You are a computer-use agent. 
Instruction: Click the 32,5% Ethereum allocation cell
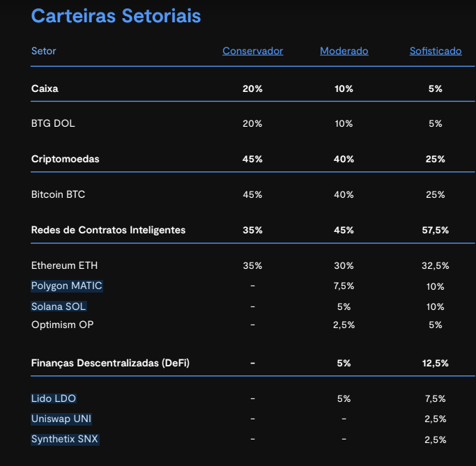[435, 265]
